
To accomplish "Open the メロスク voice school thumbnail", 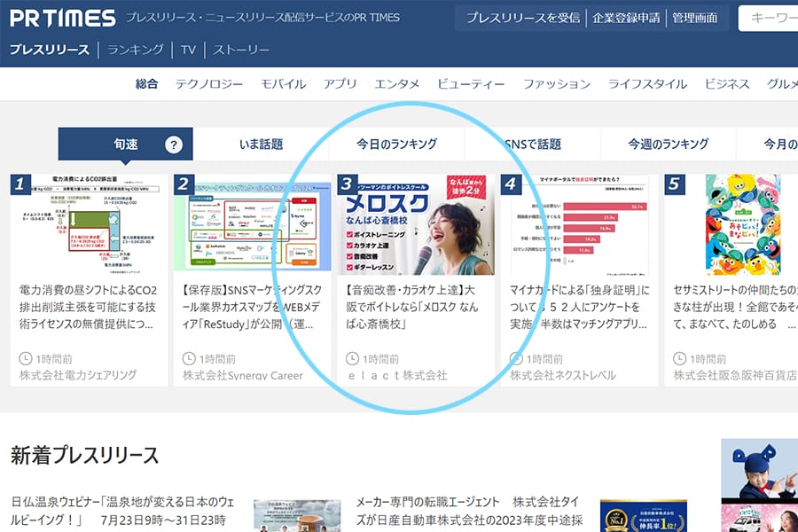I will (x=416, y=224).
